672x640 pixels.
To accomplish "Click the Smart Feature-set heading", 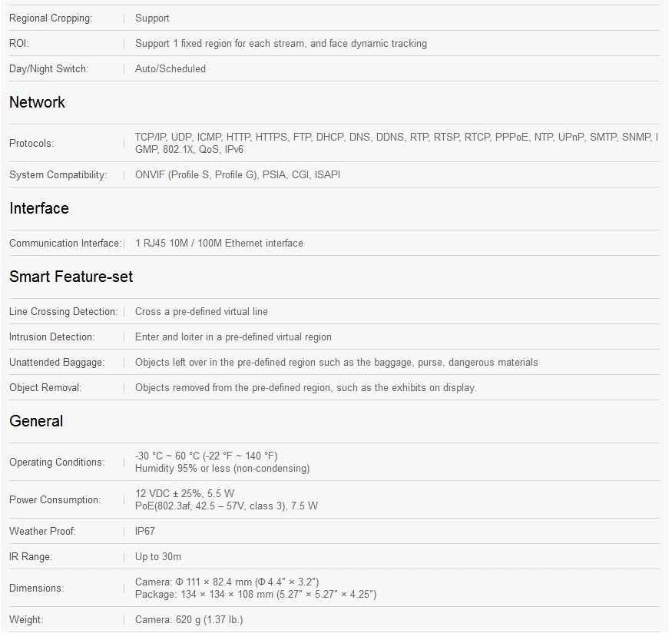I will pyautogui.click(x=71, y=277).
